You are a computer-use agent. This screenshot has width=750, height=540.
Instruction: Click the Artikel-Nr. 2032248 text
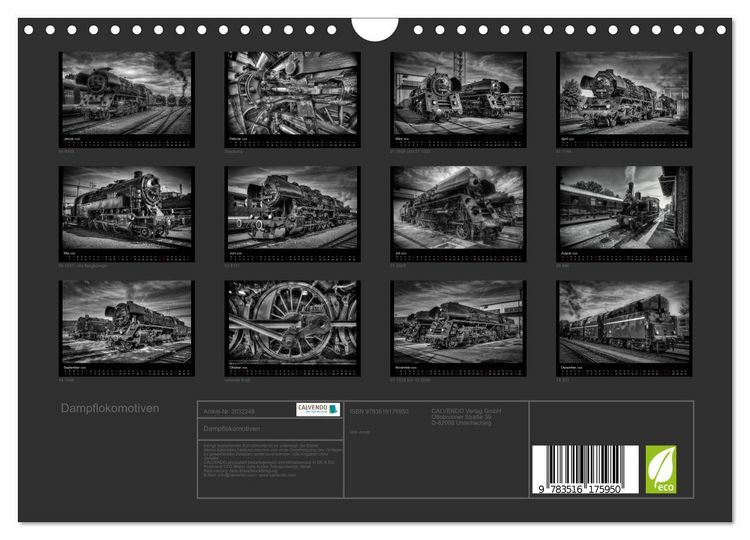click(x=229, y=411)
